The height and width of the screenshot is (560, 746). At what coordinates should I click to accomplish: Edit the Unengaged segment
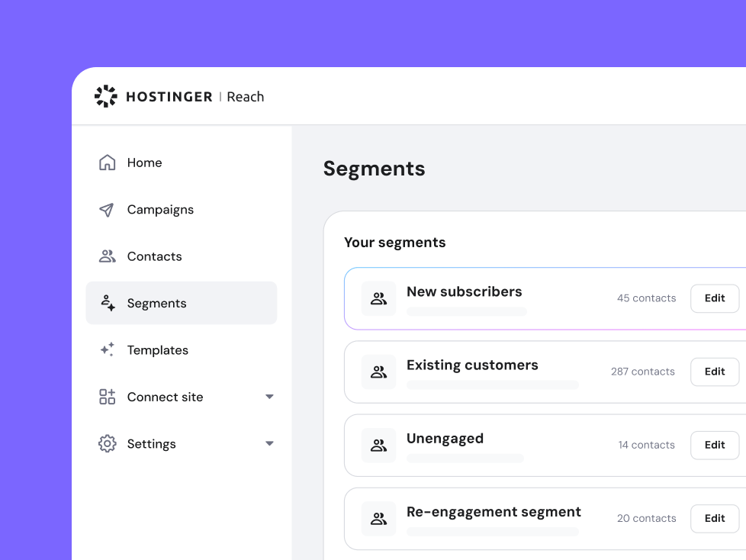[x=715, y=445]
